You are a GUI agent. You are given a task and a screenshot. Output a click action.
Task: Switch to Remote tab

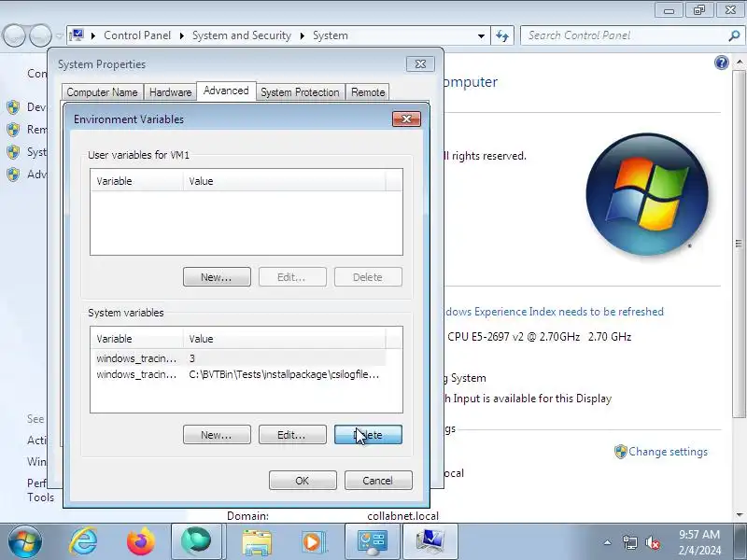coord(368,92)
